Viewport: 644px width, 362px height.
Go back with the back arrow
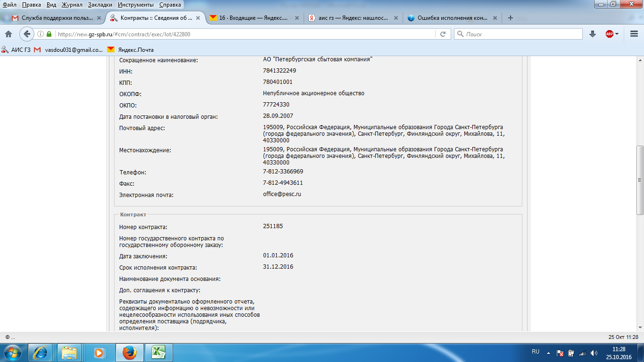(x=27, y=34)
